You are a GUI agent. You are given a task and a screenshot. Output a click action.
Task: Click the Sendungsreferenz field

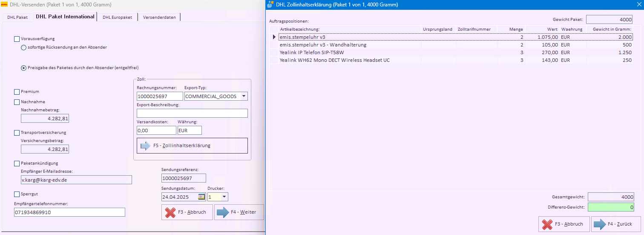(x=184, y=178)
